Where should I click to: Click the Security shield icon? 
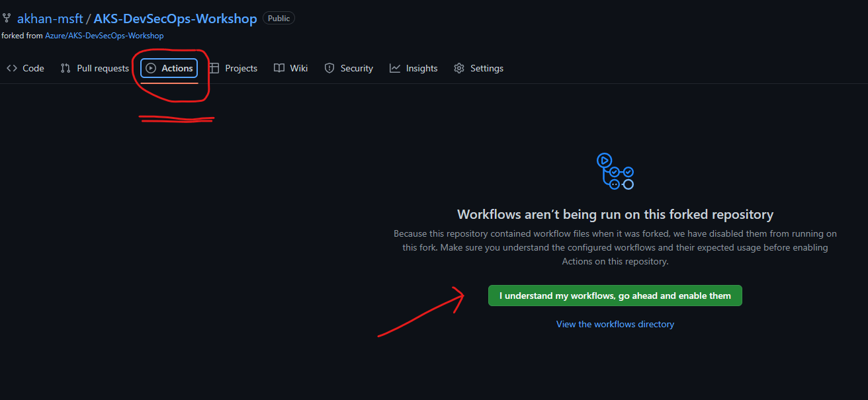(329, 67)
